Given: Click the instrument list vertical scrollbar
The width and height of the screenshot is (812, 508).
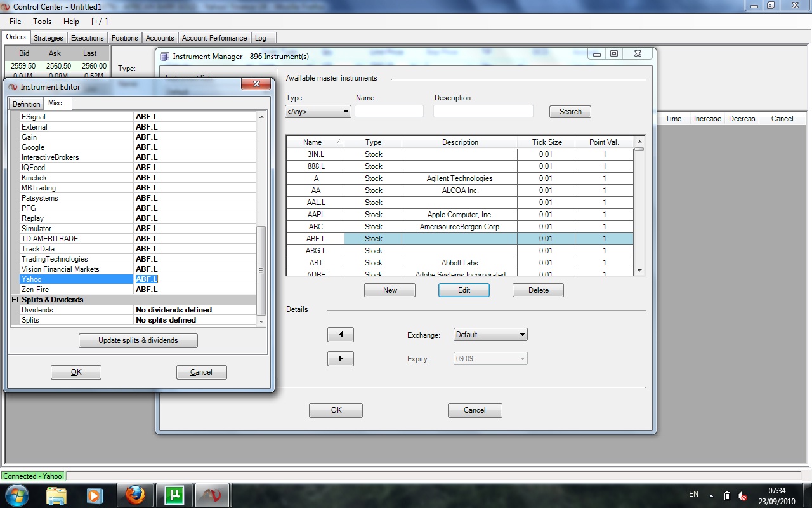Looking at the screenshot, I should click(639, 206).
